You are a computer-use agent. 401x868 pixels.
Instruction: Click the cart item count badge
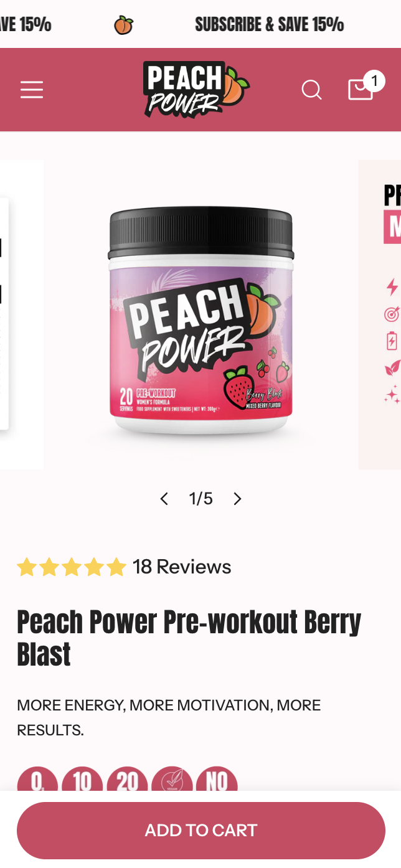coord(374,81)
